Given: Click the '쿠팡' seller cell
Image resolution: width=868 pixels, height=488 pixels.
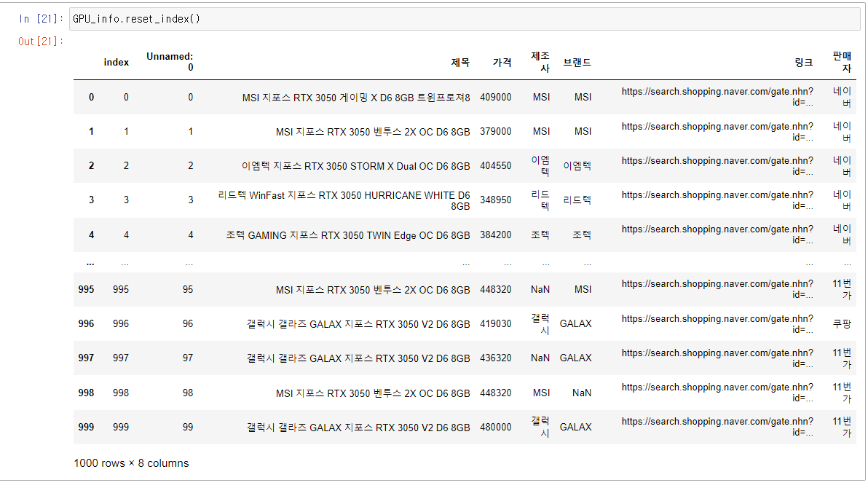Looking at the screenshot, I should tap(842, 324).
